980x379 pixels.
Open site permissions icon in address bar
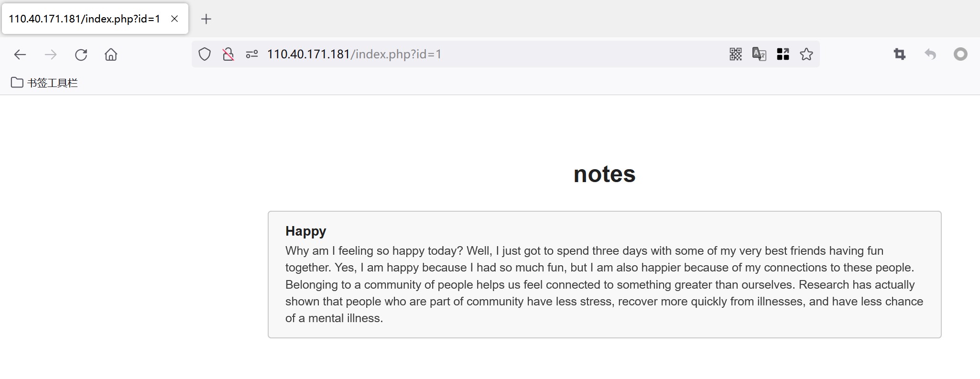click(x=252, y=54)
